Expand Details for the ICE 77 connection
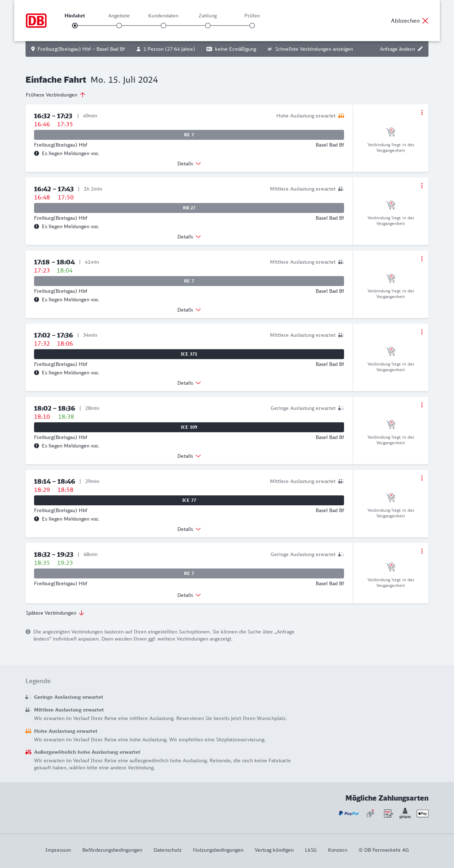 189,529
